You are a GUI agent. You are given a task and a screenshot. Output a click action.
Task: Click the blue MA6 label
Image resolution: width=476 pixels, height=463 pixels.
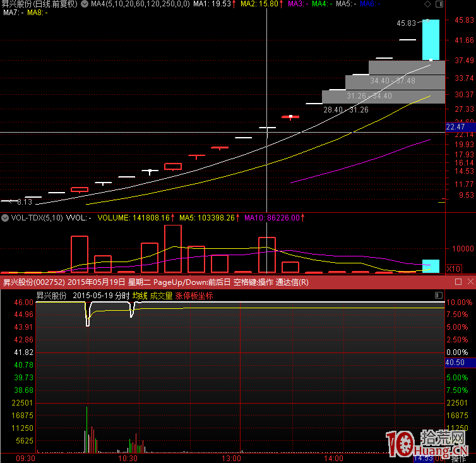370,4
